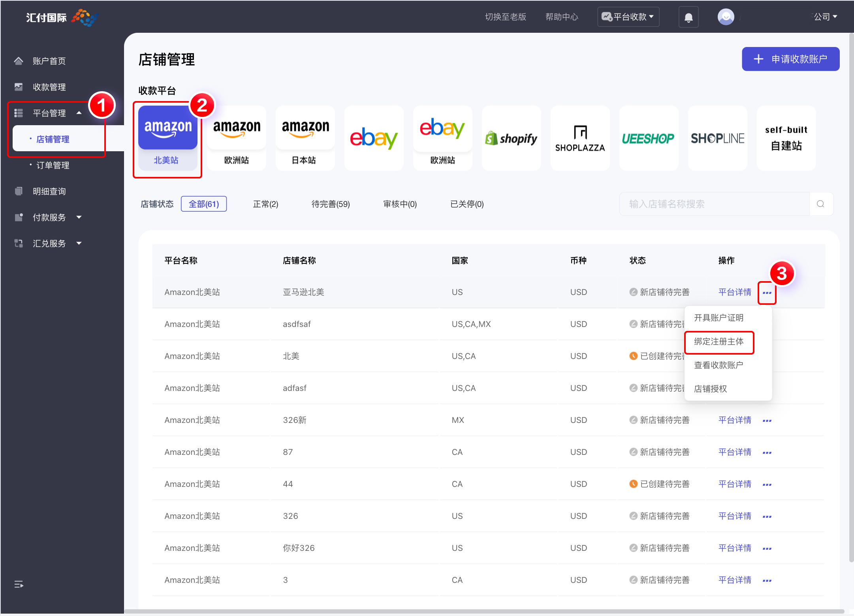Choose the eBay platform card without label
Viewport: 854px width, 616px height.
point(374,138)
